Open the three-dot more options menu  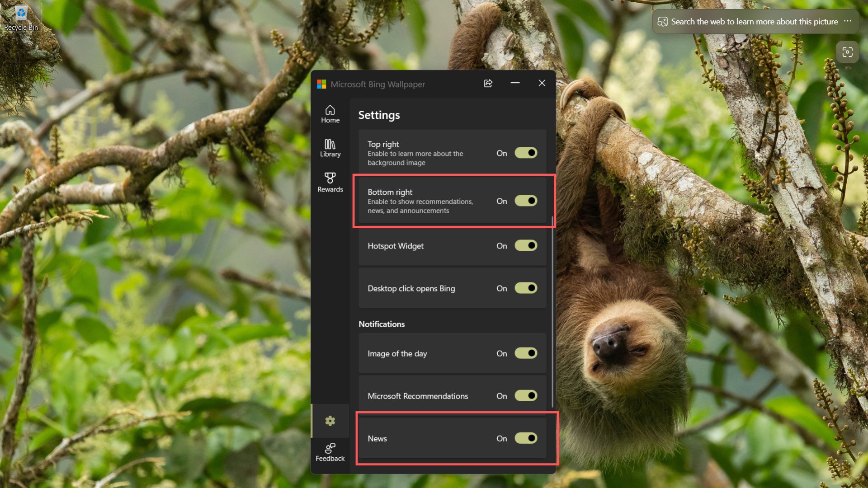pos(848,21)
